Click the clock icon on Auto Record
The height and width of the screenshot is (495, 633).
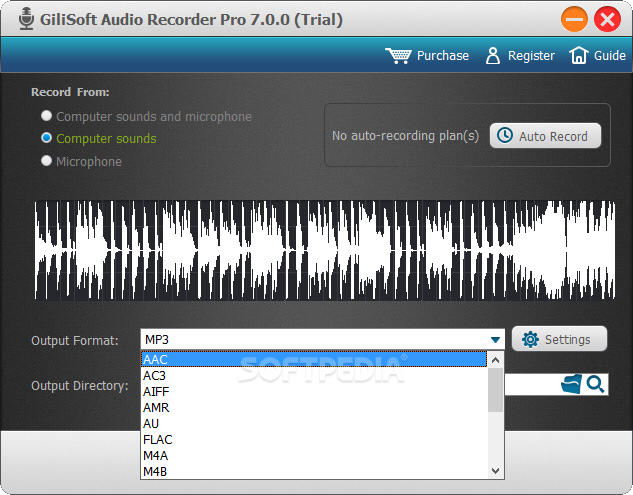point(505,136)
